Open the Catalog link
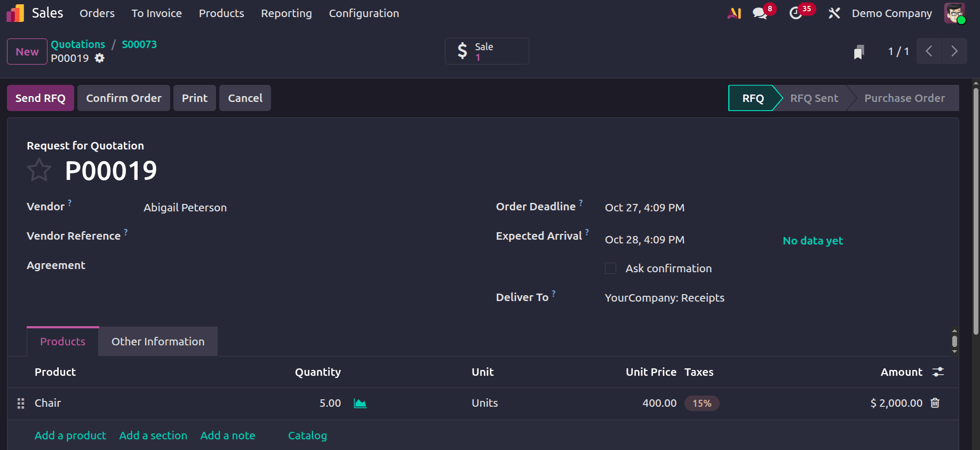The image size is (980, 450). tap(307, 436)
